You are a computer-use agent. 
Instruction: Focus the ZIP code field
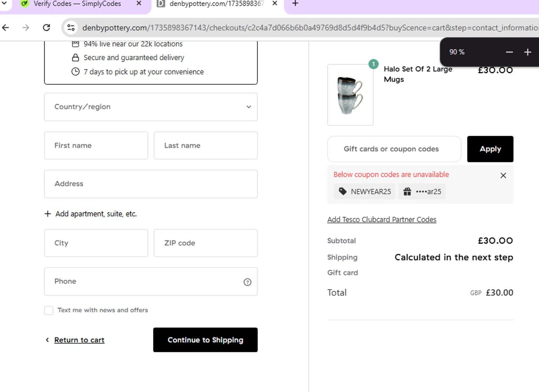[206, 243]
